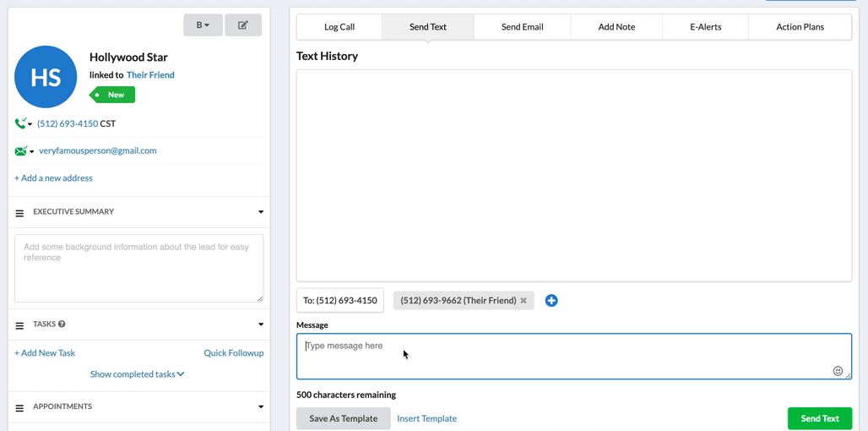Collapse the Executive Summary section
Viewport: 868px width, 431px height.
(261, 212)
